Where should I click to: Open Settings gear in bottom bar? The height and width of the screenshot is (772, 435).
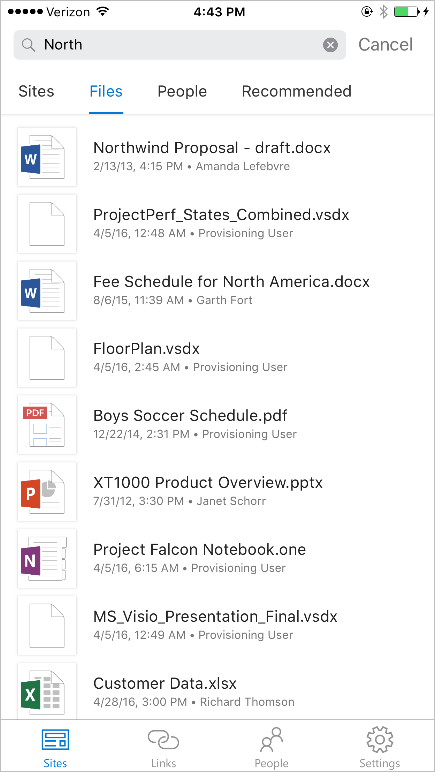(x=379, y=748)
